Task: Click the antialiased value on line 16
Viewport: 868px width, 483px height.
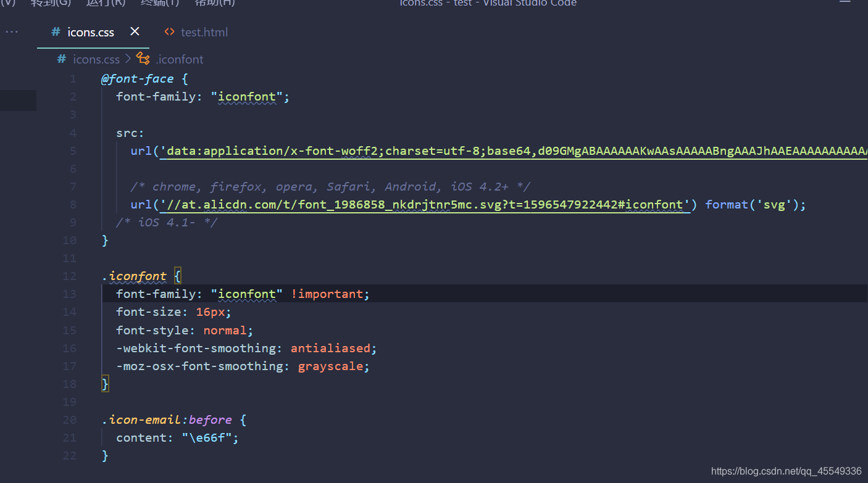Action: click(330, 348)
